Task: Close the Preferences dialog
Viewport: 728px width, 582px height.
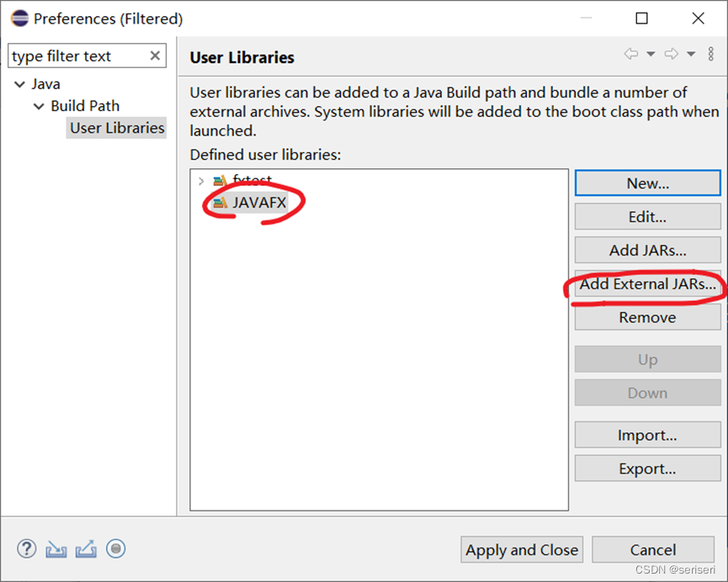Action: 698,19
